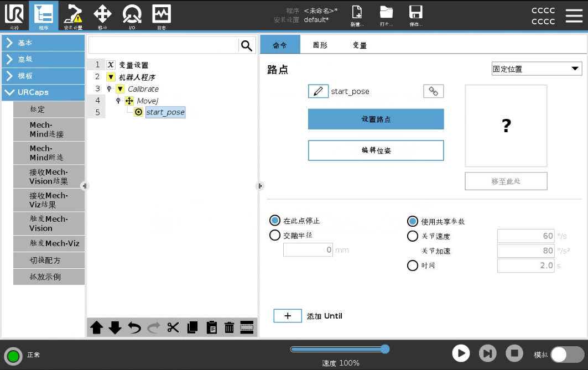
Task: Enable the 关节速度 option
Action: tap(413, 236)
